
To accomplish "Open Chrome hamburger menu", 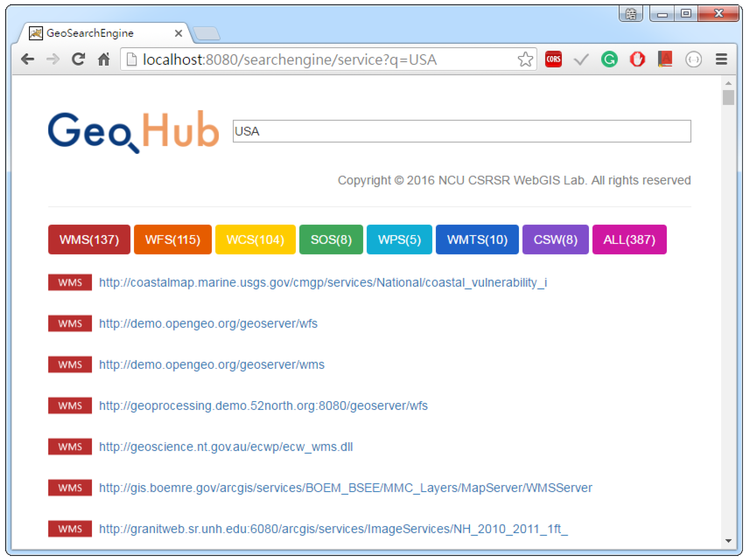I will click(x=721, y=60).
